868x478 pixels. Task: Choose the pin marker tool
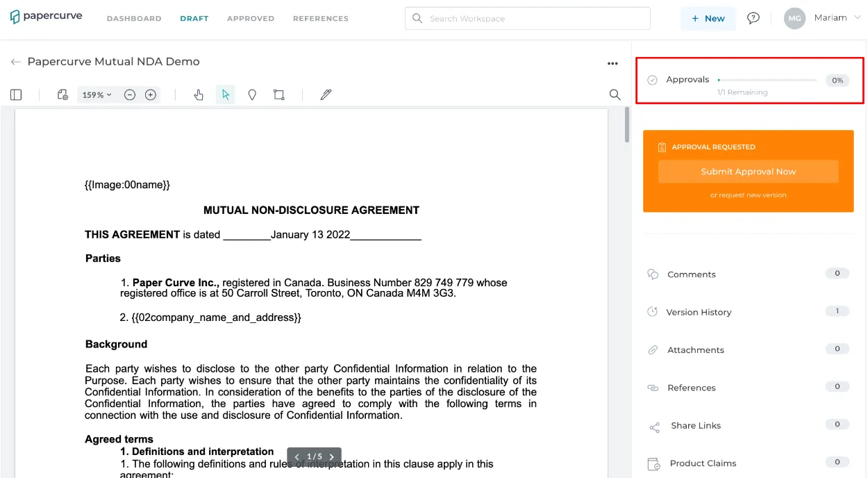click(x=252, y=94)
